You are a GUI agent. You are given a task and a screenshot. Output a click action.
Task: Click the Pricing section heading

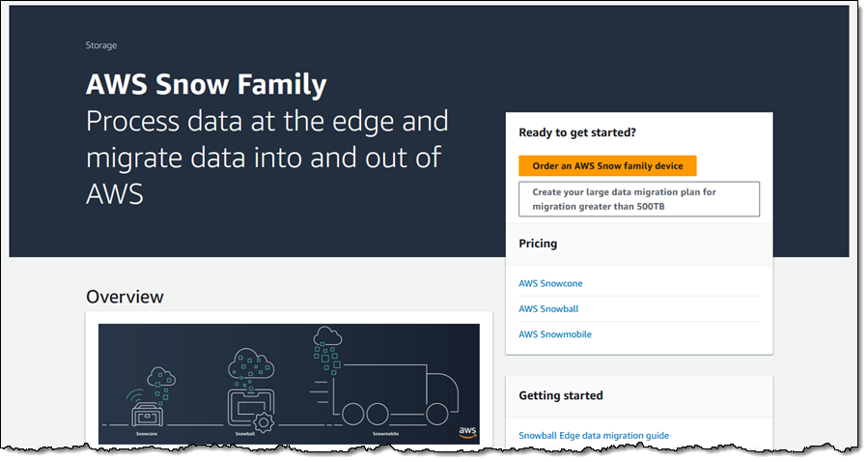point(538,244)
